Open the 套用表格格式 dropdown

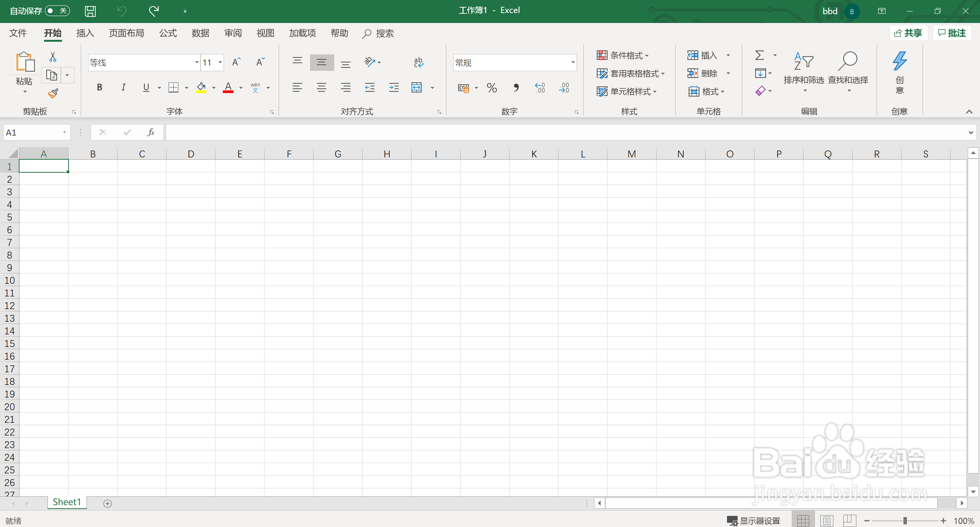(x=630, y=73)
